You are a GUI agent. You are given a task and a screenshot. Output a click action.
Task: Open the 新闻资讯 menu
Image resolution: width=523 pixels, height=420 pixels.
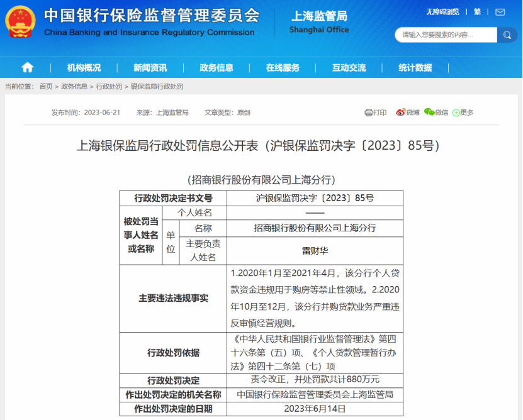pyautogui.click(x=150, y=68)
